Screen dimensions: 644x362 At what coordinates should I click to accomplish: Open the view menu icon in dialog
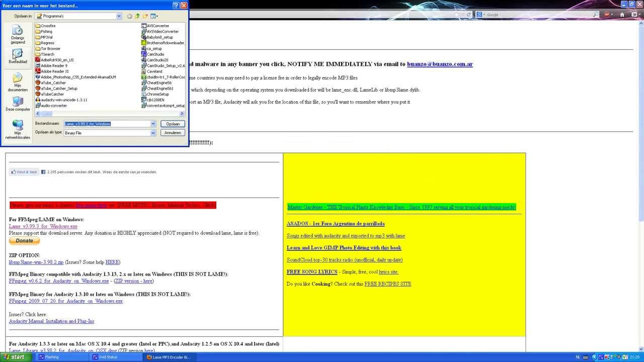(x=154, y=16)
